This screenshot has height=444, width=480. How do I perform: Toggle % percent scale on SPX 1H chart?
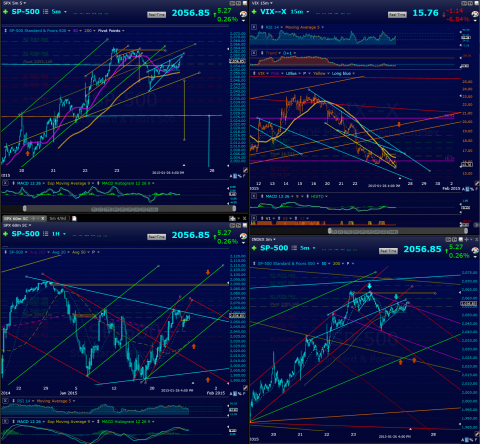(x=239, y=394)
